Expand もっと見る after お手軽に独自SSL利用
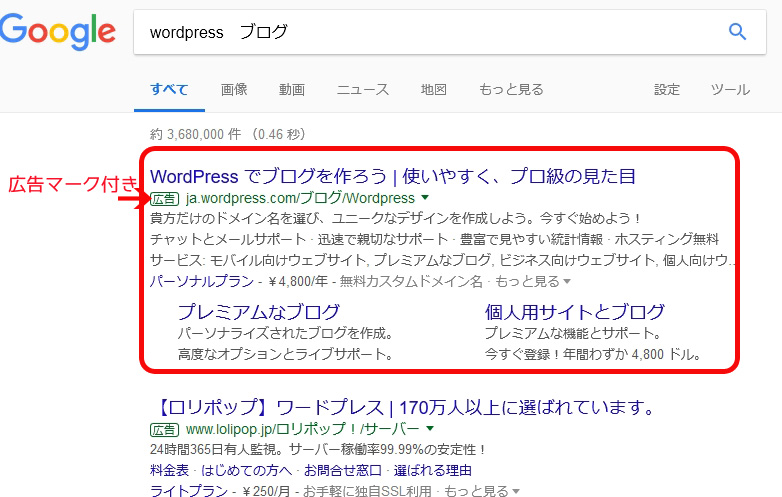This screenshot has height=497, width=782. point(482,491)
